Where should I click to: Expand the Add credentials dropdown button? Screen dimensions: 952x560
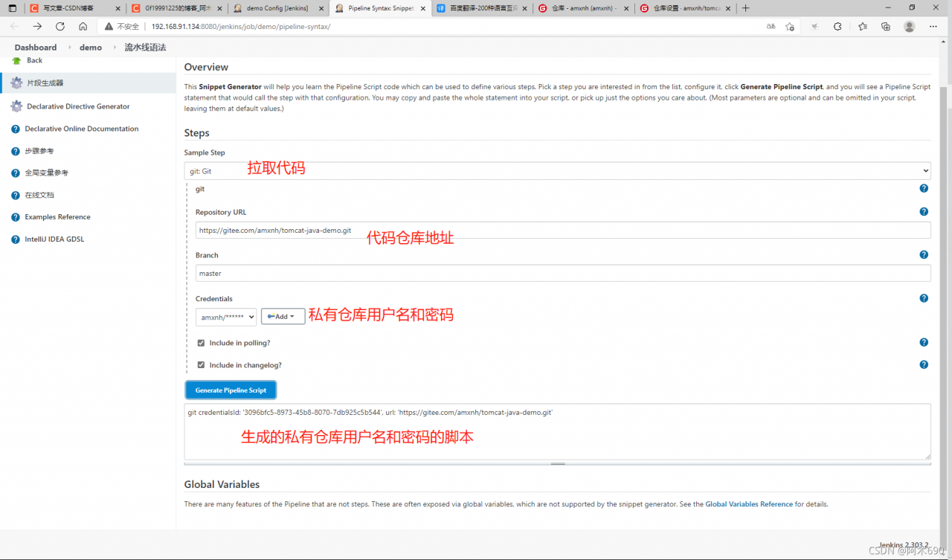tap(283, 317)
